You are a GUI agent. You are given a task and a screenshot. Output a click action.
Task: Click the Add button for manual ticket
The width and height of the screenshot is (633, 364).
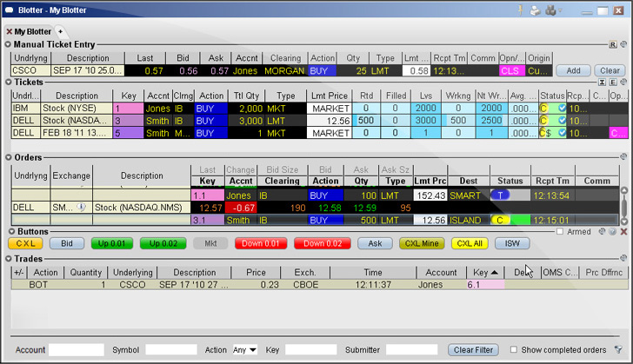point(573,70)
